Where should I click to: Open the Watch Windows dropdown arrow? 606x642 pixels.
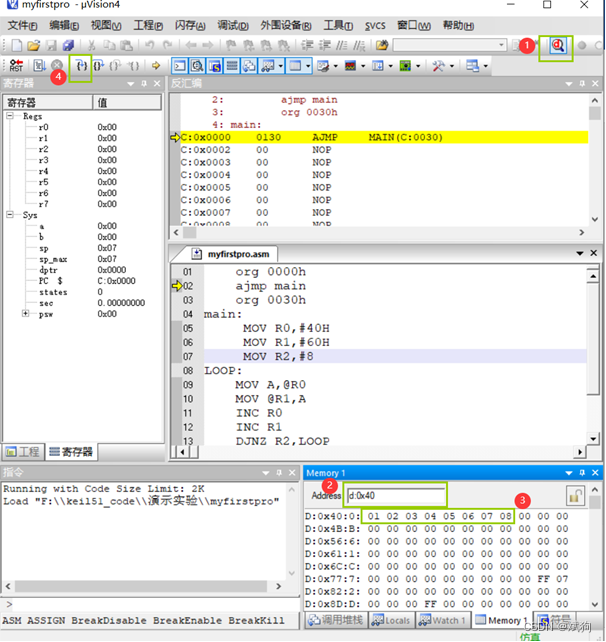(280, 66)
